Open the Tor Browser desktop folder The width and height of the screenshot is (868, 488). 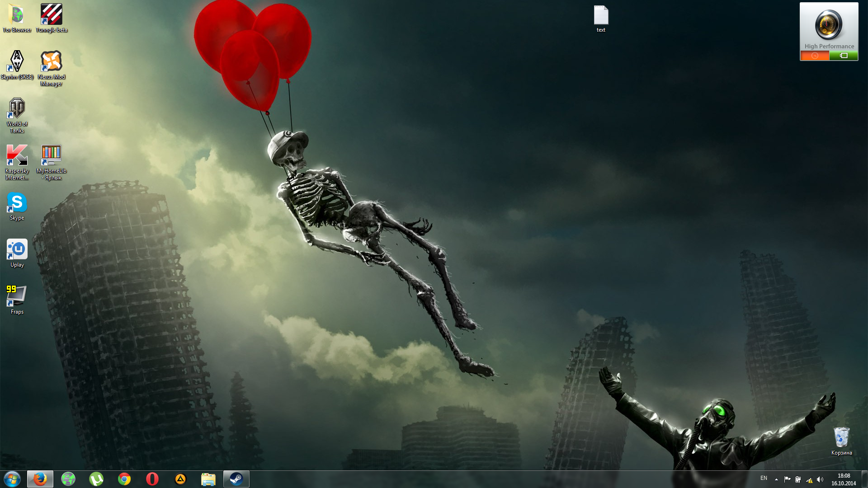pyautogui.click(x=17, y=18)
